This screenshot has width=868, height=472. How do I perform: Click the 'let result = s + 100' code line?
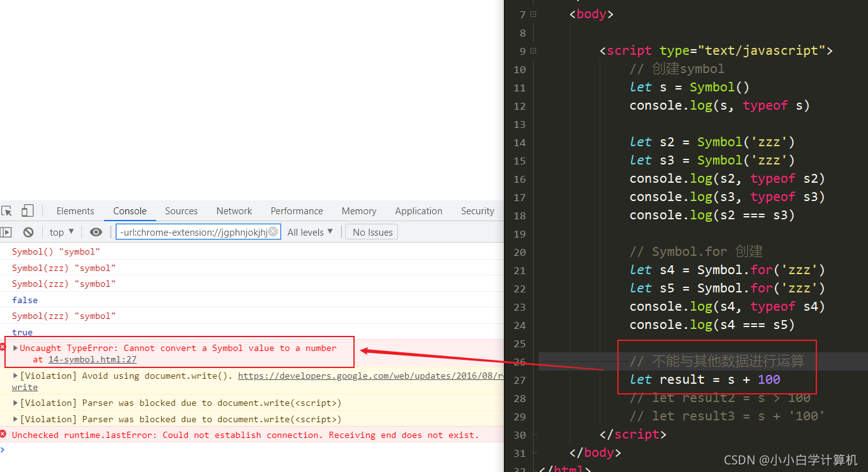(705, 379)
